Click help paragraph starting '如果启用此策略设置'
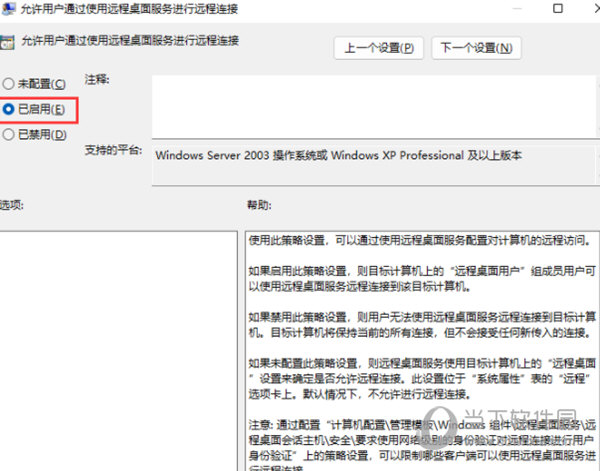Image resolution: width=600 pixels, height=471 pixels. tap(422, 279)
